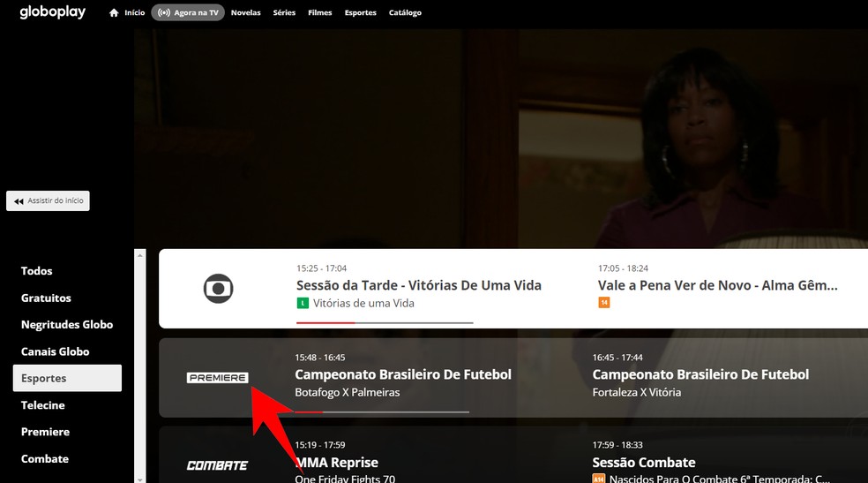Select the Premiere sidebar category
Screen dimensions: 868x483
[x=45, y=432]
